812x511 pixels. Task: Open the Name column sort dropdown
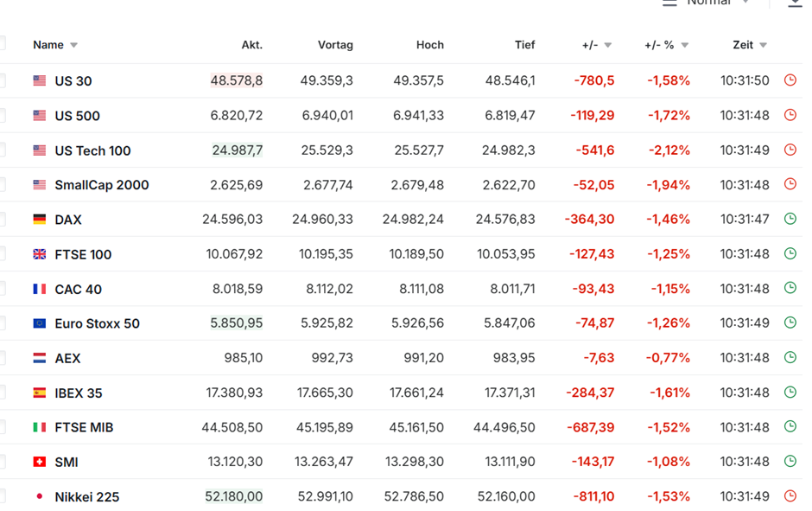tap(73, 46)
